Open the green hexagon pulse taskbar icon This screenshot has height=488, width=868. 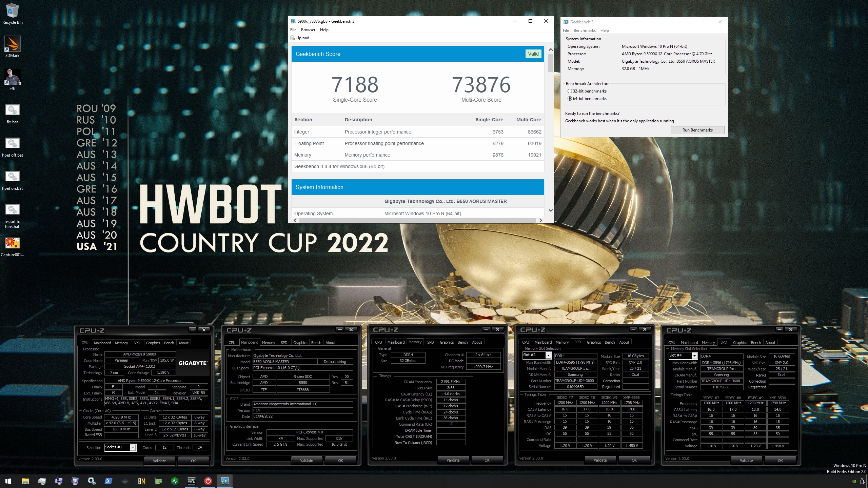(x=175, y=481)
